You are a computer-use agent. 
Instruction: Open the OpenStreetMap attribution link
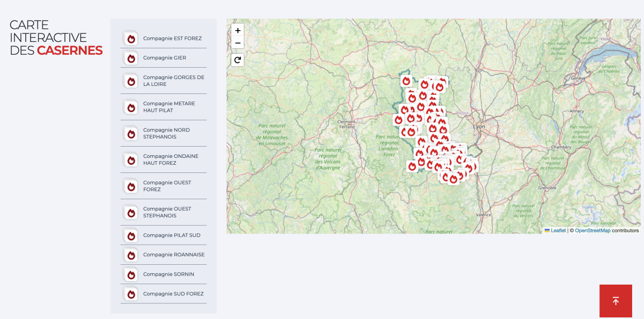[x=592, y=230]
